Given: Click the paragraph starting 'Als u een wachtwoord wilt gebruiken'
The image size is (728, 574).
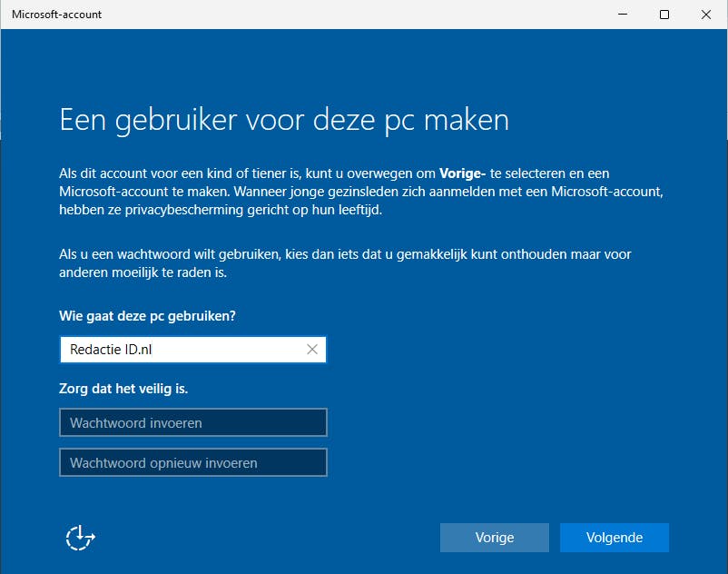Looking at the screenshot, I should 345,263.
